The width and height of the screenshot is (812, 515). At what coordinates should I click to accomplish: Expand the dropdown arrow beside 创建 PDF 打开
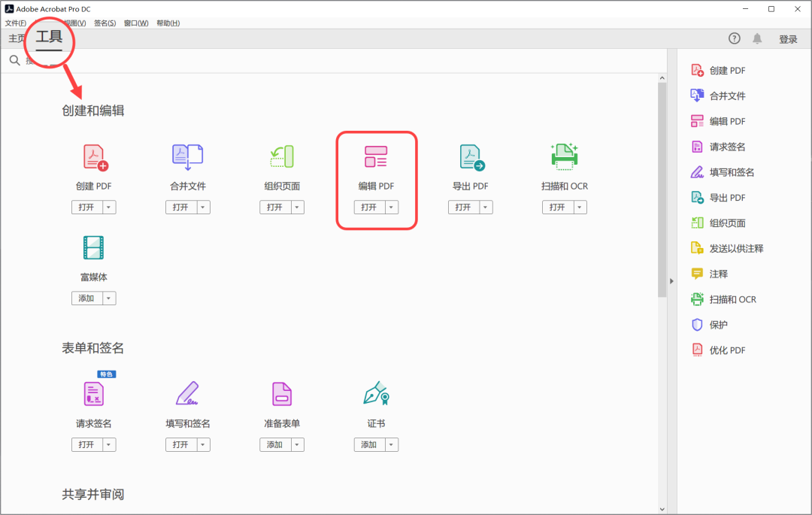(x=109, y=207)
